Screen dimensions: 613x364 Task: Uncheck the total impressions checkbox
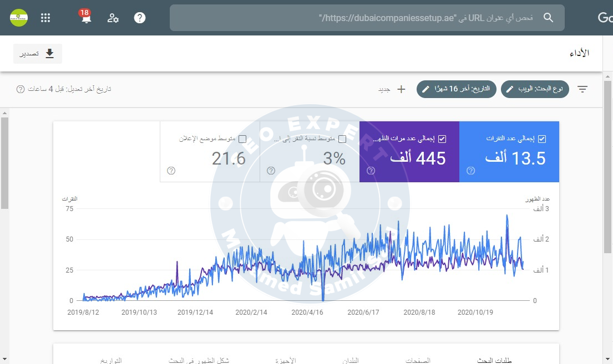[442, 139]
